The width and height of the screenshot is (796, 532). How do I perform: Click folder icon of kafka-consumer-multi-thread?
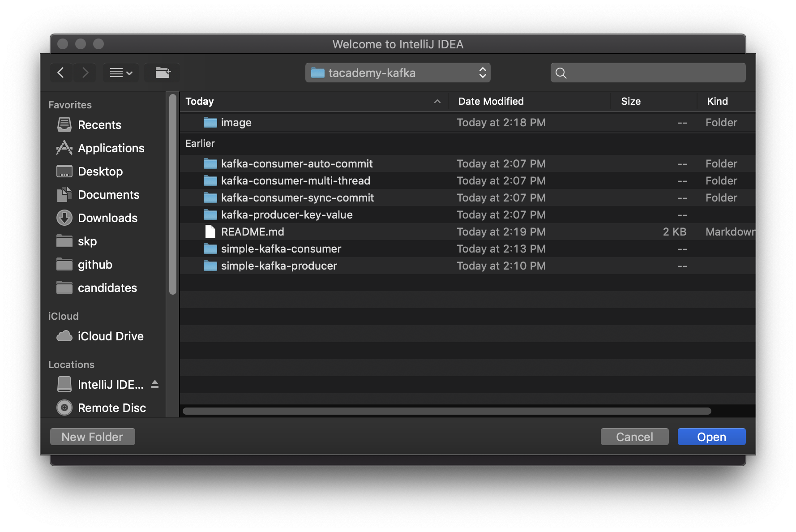click(x=210, y=180)
